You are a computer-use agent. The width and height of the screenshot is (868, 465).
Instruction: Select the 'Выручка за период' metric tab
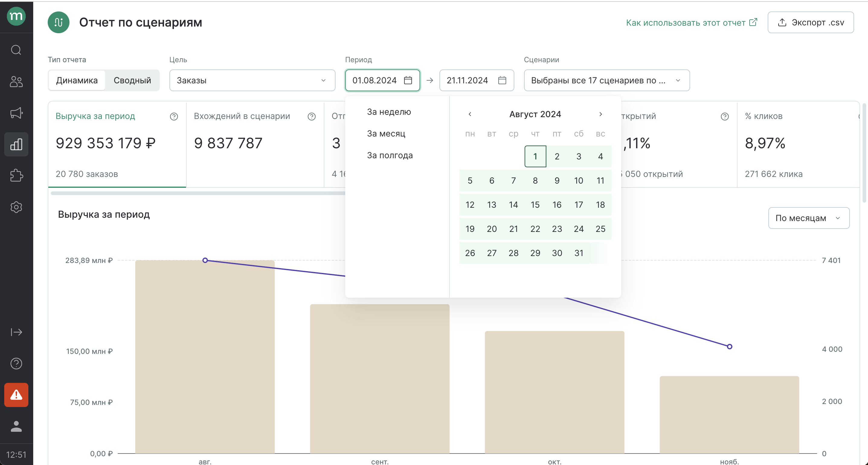[117, 145]
